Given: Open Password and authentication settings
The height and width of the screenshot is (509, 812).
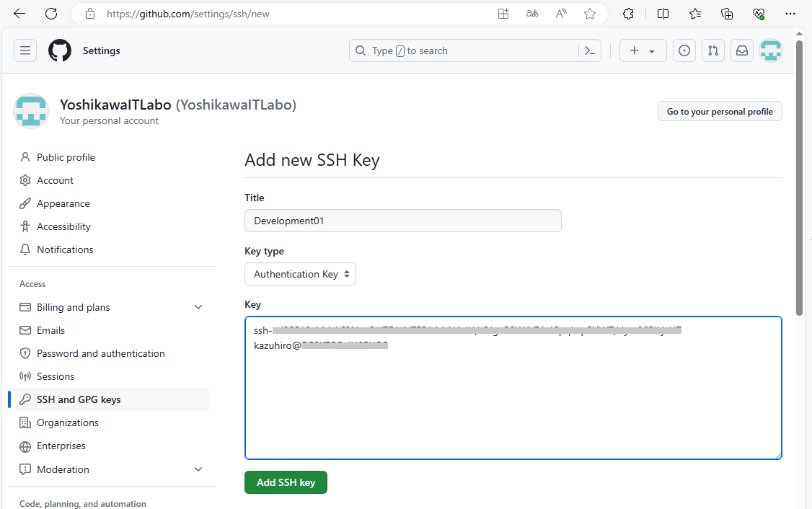Looking at the screenshot, I should click(x=100, y=353).
